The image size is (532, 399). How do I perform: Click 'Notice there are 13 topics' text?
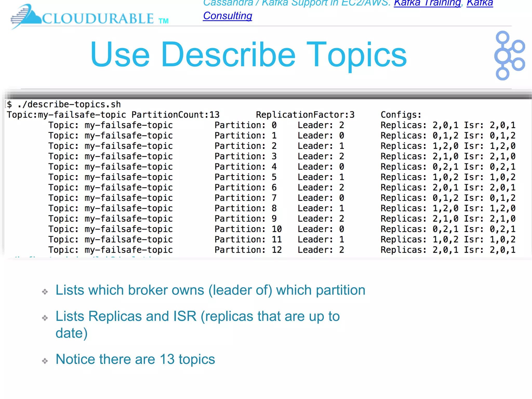tap(135, 359)
